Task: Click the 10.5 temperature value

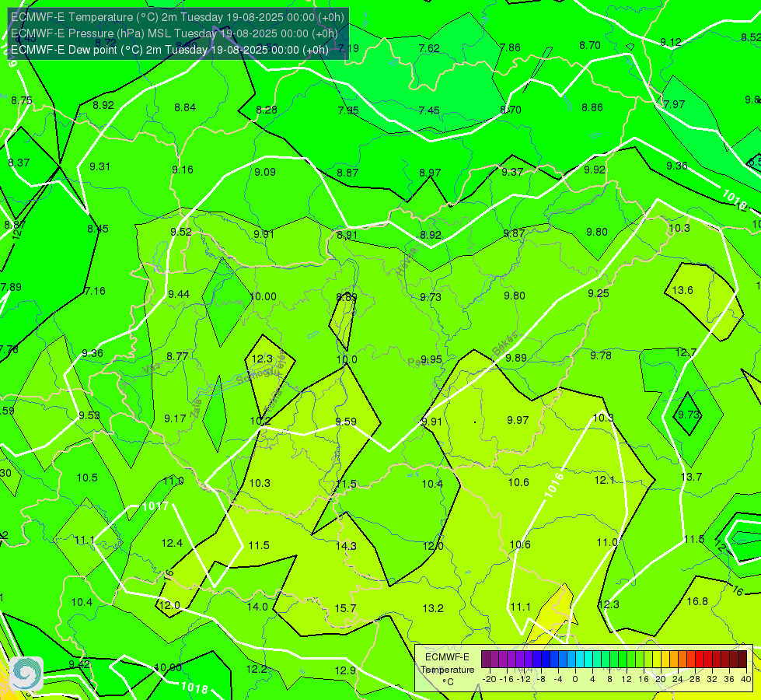Action: pos(87,478)
